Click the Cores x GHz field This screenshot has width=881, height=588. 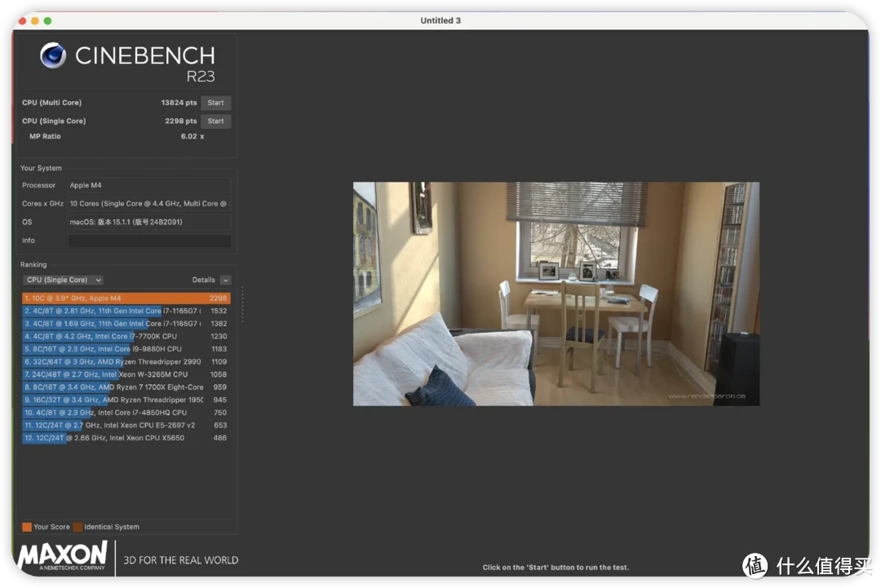(x=148, y=204)
